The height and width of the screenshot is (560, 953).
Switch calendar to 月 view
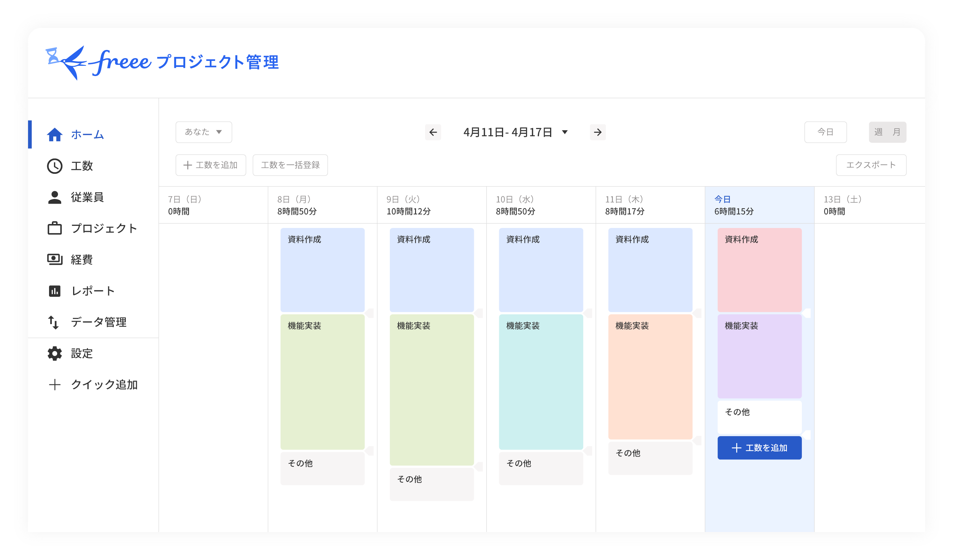896,132
